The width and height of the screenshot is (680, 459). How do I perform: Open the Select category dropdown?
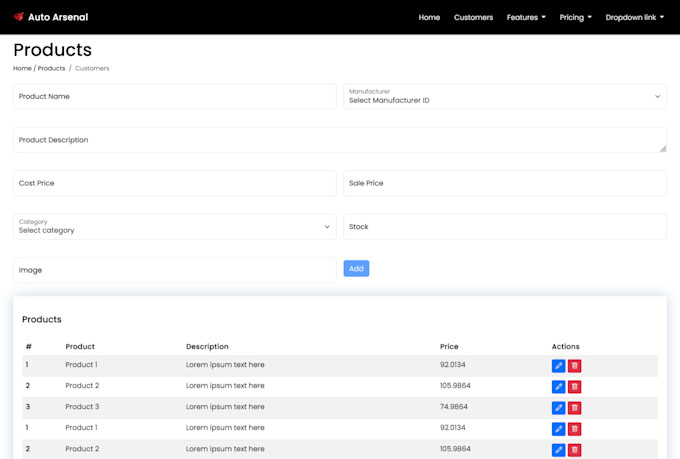[175, 226]
